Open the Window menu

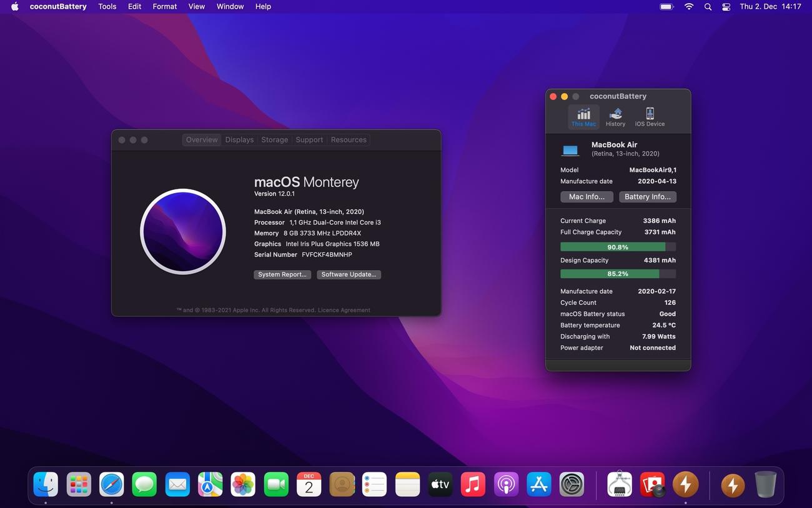(230, 6)
